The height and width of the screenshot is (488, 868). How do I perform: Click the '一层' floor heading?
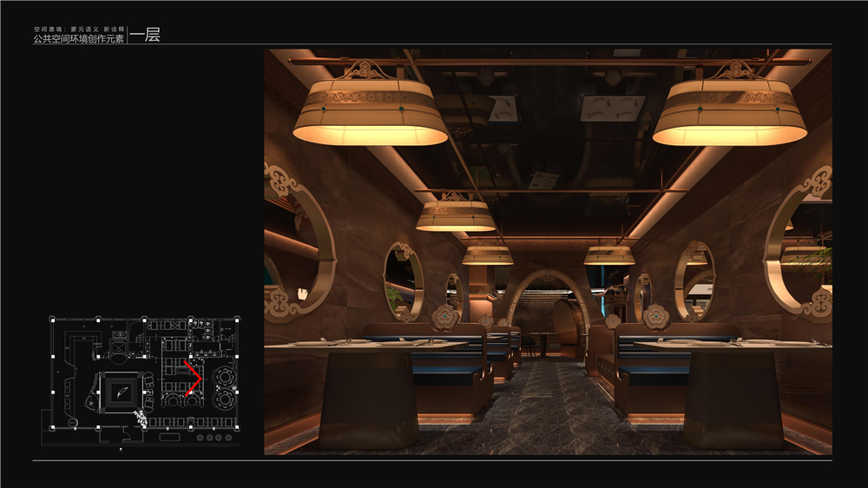click(145, 36)
